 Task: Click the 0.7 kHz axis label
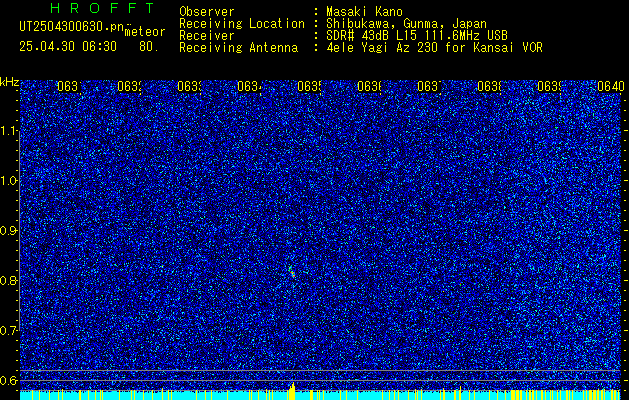pyautogui.click(x=9, y=331)
